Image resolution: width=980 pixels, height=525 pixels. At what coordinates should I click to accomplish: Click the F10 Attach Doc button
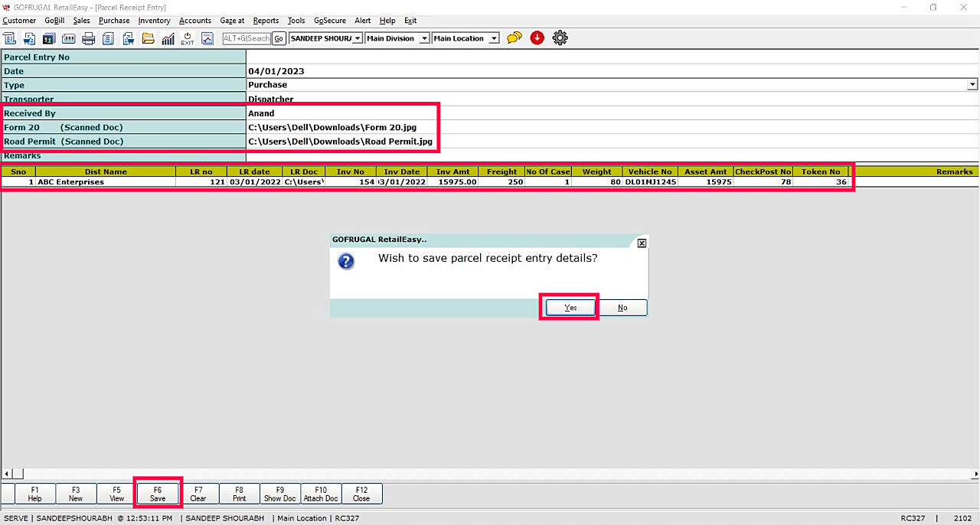pos(321,494)
